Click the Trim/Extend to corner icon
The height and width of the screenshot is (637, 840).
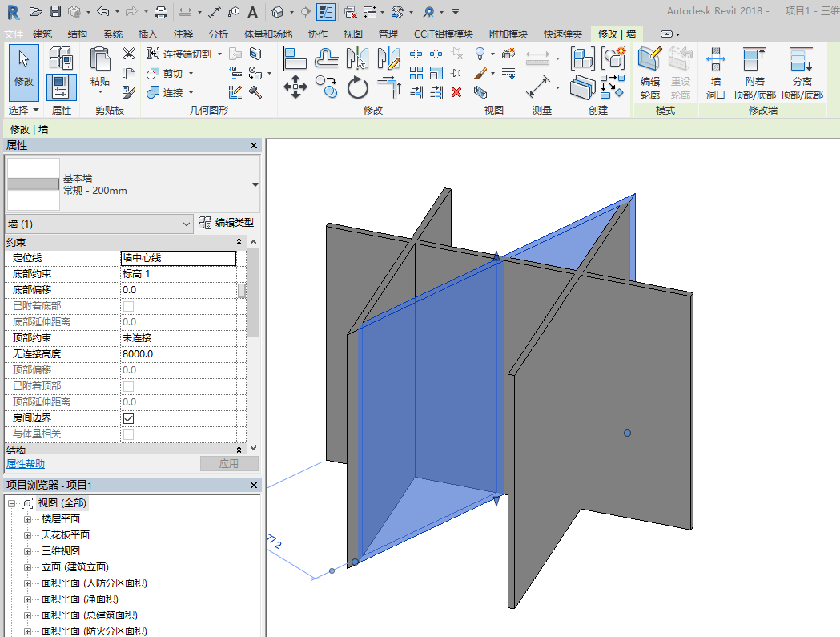tap(389, 87)
